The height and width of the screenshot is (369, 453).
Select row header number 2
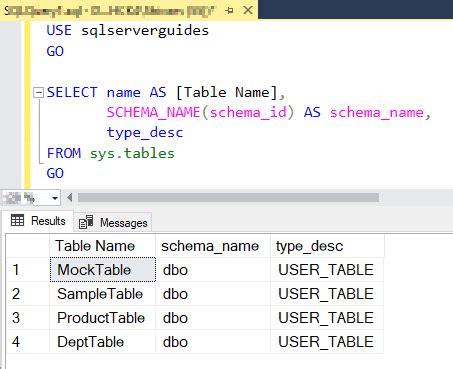click(28, 294)
